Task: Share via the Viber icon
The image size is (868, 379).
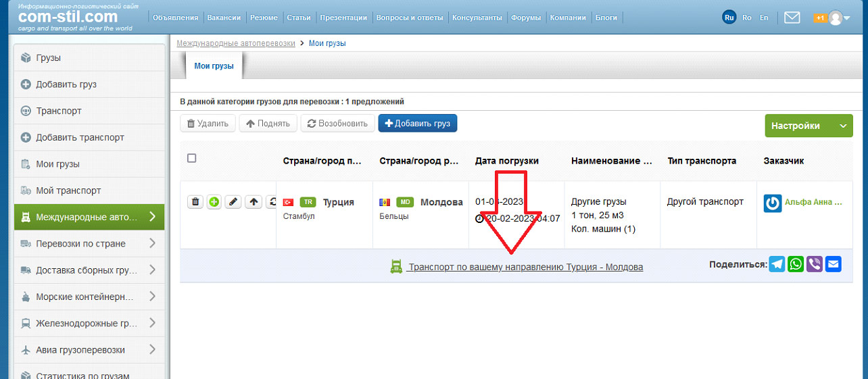Action: pyautogui.click(x=815, y=264)
